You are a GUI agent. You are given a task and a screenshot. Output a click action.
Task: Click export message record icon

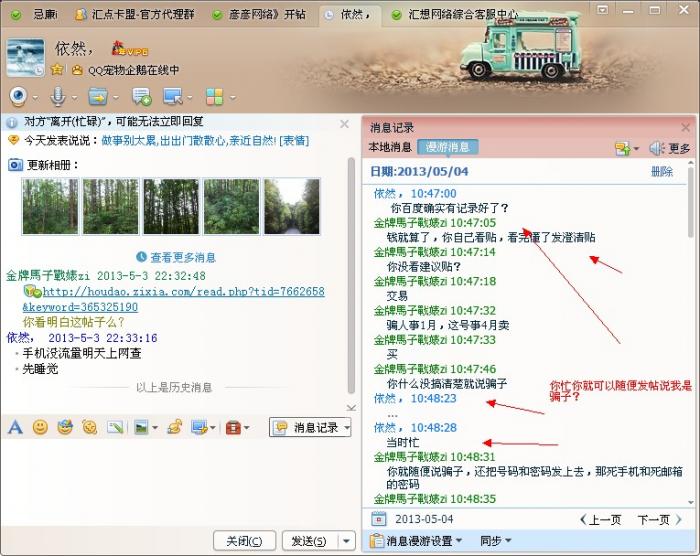[623, 148]
